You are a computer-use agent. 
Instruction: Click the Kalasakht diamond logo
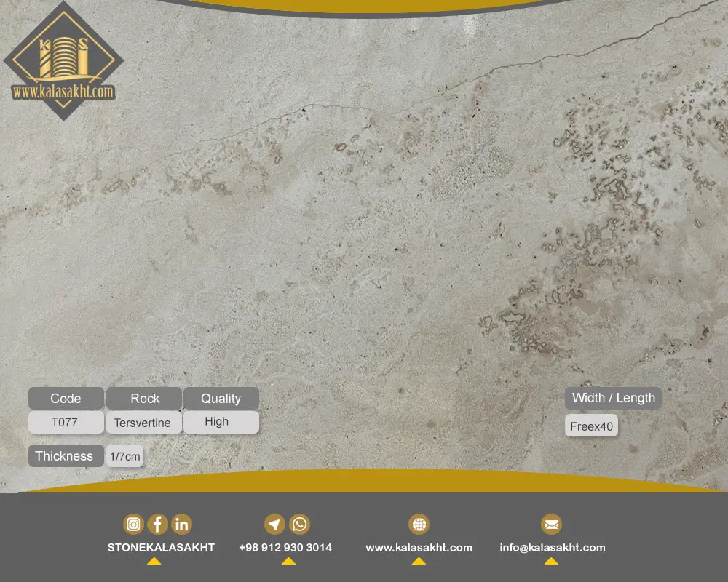[x=63, y=61]
